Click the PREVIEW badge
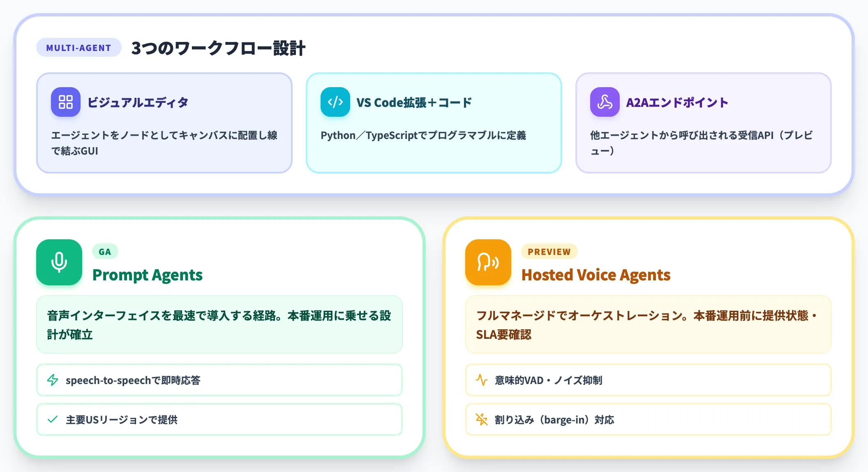 click(549, 252)
